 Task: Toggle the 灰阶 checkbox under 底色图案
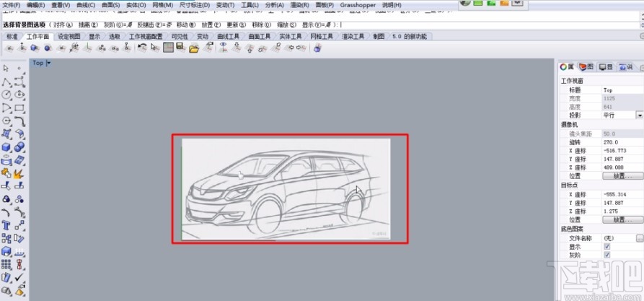(x=607, y=255)
